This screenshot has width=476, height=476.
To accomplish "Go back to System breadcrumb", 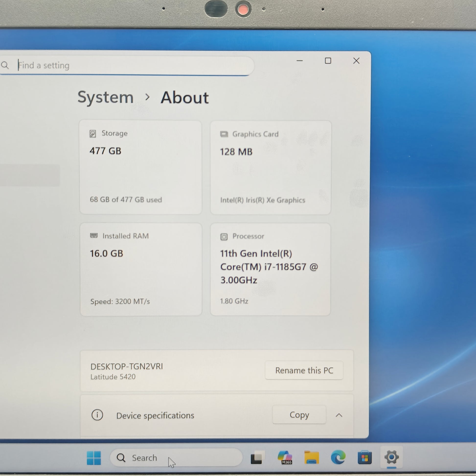I will pyautogui.click(x=105, y=97).
